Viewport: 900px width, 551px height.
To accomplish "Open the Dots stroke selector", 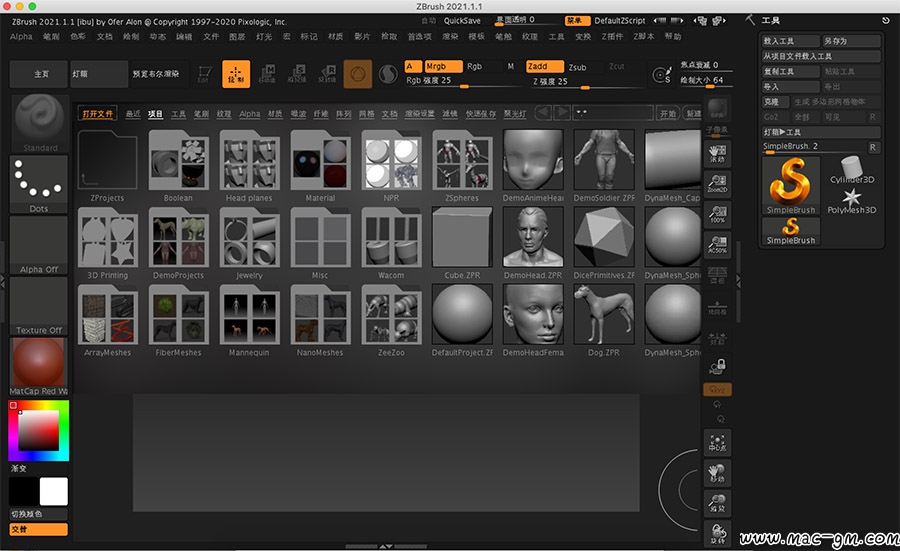I will click(x=39, y=184).
